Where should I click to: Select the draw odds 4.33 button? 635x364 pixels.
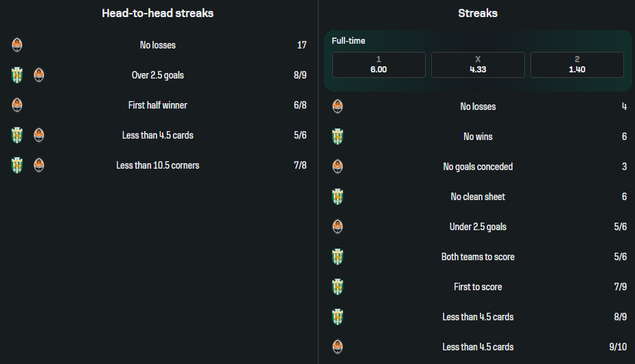click(478, 65)
